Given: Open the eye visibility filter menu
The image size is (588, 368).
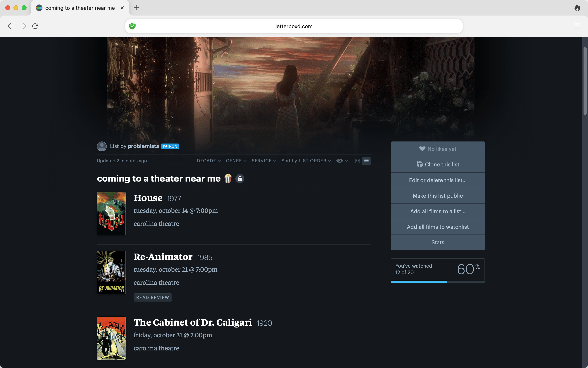Looking at the screenshot, I should tap(342, 161).
